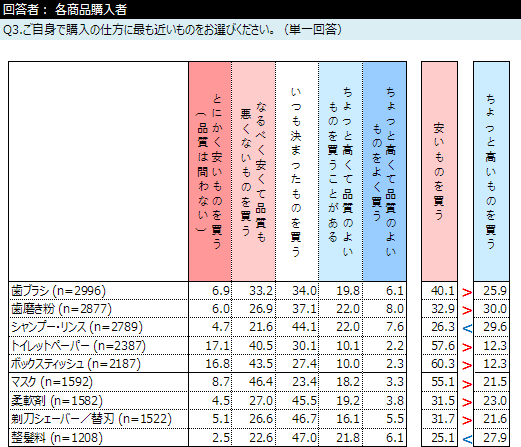Viewport: 521px width, 447px height.
Task: Select the 歯ブラシ (n=2996) row label
Action: 58,291
